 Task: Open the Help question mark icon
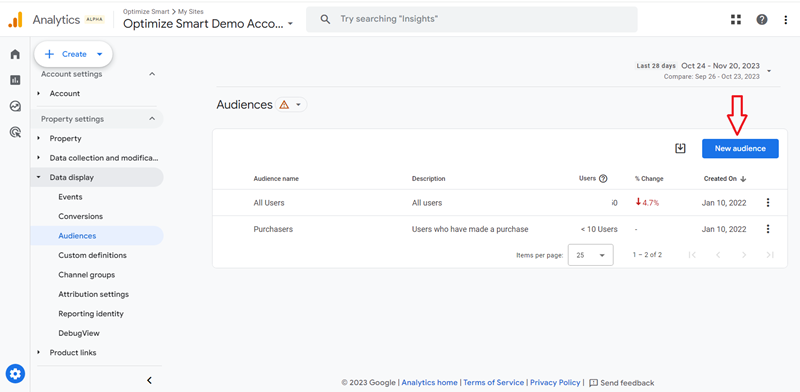point(762,20)
